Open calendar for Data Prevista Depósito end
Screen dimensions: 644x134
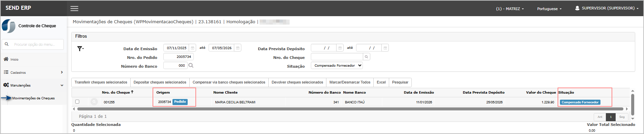(385, 48)
